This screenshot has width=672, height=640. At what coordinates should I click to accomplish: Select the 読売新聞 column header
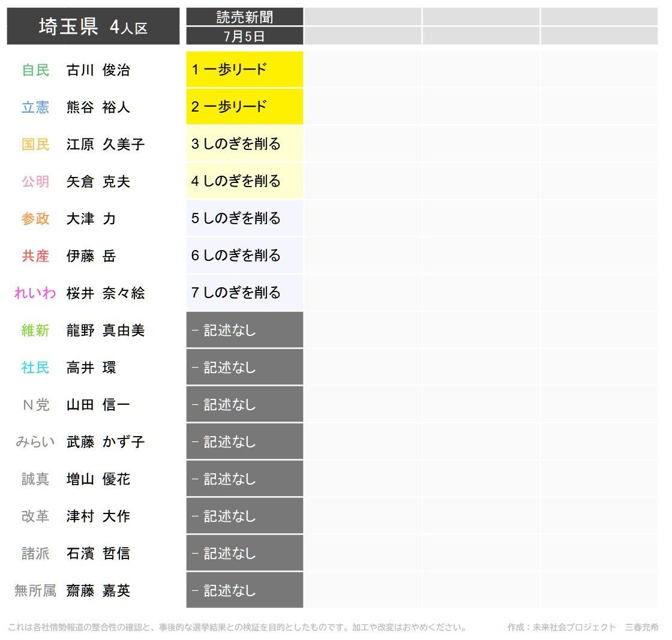point(244,17)
